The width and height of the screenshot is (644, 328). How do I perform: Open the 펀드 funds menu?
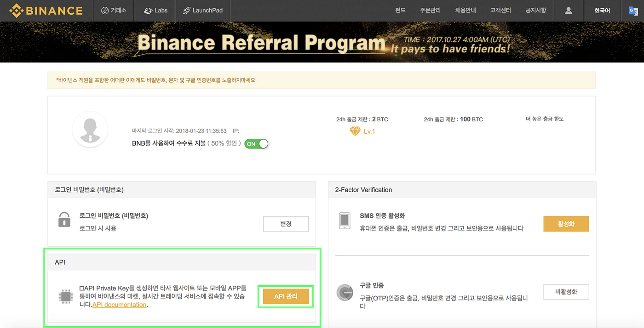[400, 10]
